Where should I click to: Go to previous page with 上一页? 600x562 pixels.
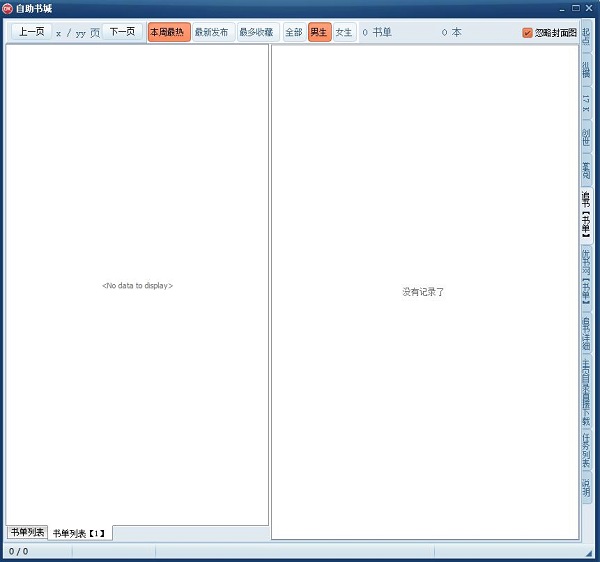coord(32,32)
